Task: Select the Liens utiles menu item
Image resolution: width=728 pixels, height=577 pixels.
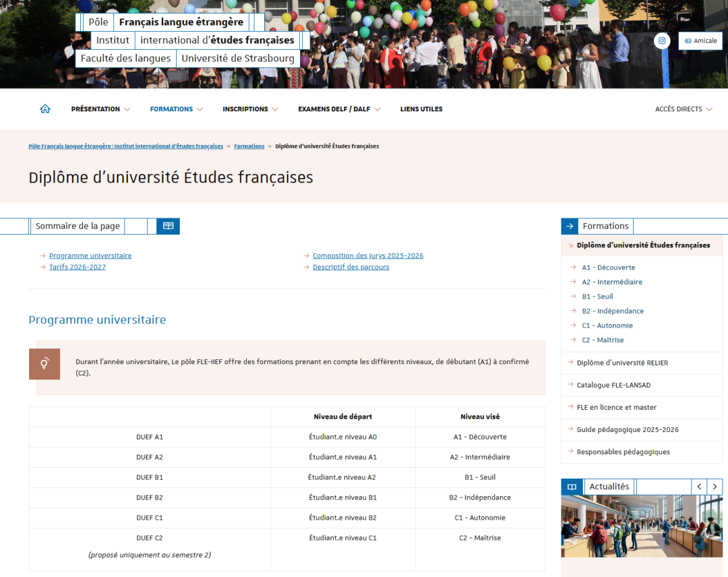Action: point(421,109)
